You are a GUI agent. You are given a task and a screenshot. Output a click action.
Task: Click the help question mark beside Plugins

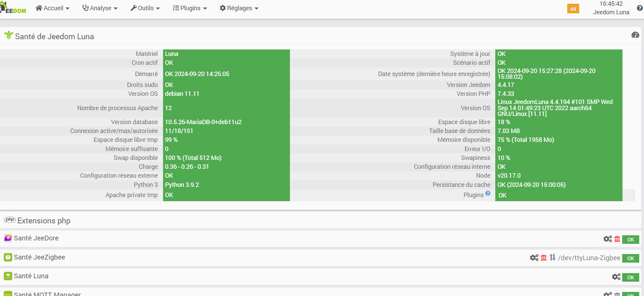click(488, 193)
